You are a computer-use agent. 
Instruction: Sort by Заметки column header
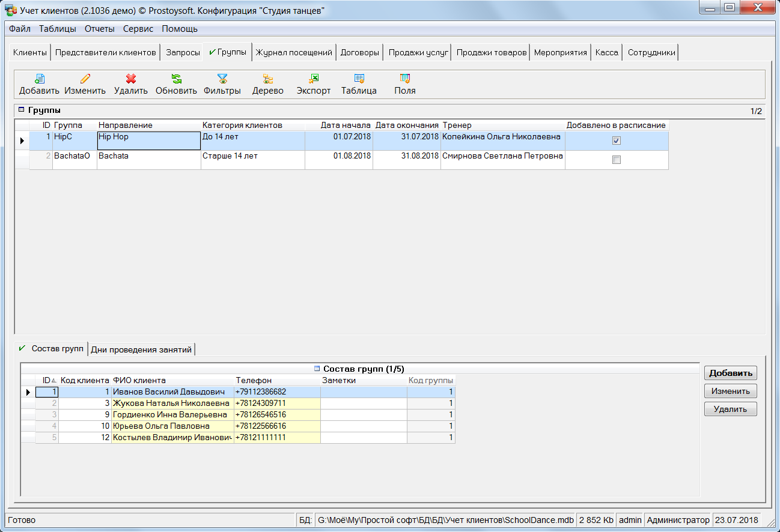tap(364, 380)
